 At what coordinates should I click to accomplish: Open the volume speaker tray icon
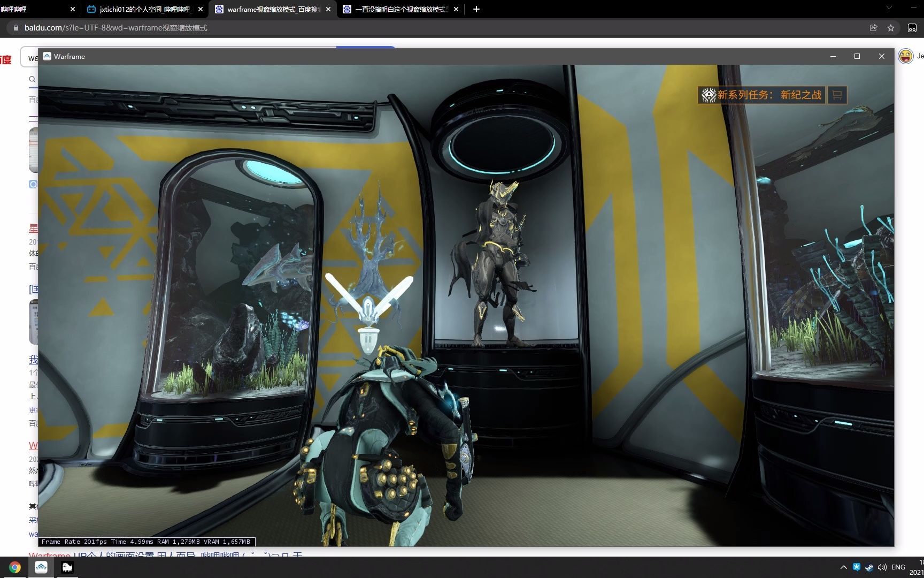pyautogui.click(x=882, y=567)
